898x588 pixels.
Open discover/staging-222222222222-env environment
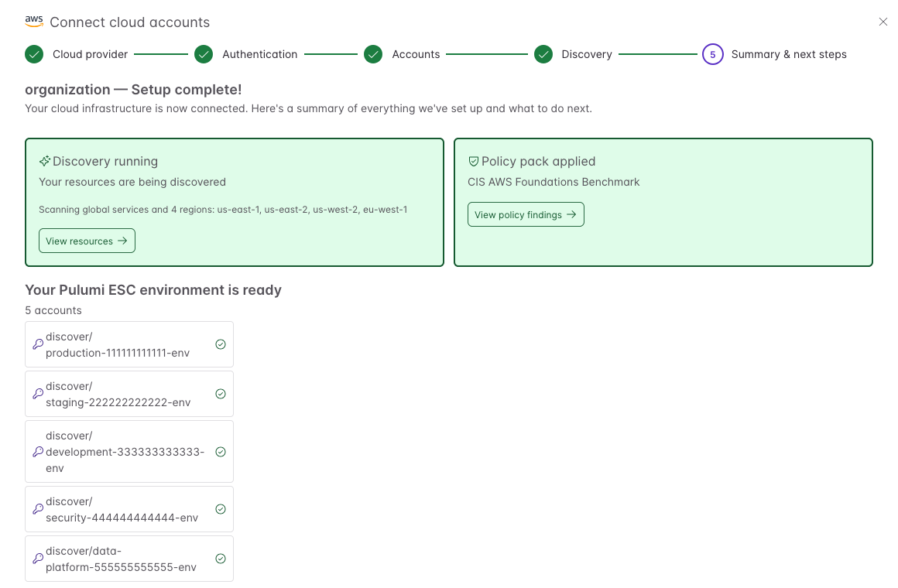pos(129,394)
